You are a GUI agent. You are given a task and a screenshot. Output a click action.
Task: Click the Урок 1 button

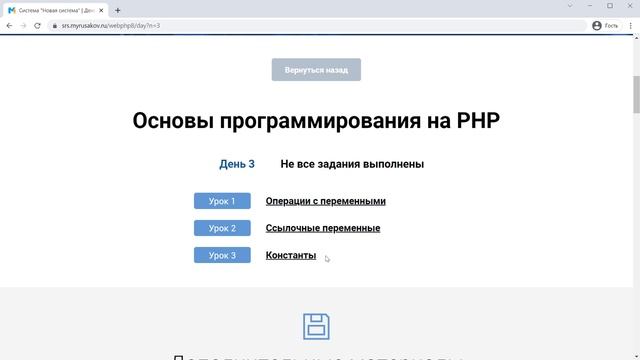(x=222, y=201)
